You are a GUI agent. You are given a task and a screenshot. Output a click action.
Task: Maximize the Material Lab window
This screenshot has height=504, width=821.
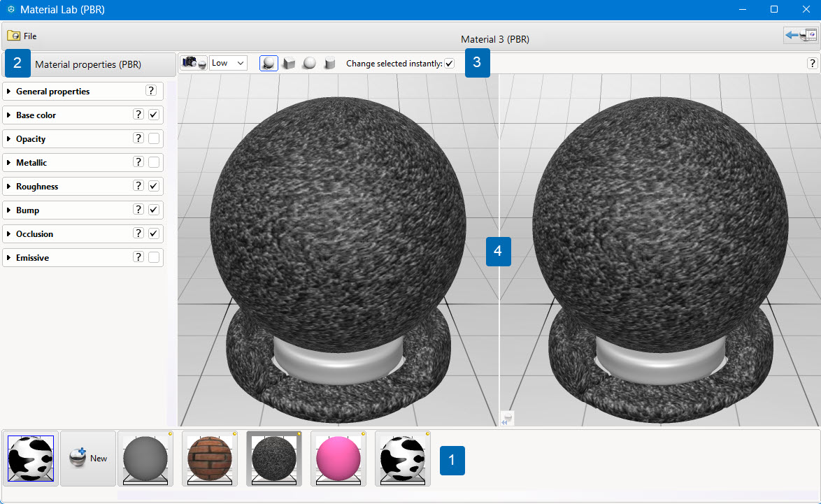point(774,9)
